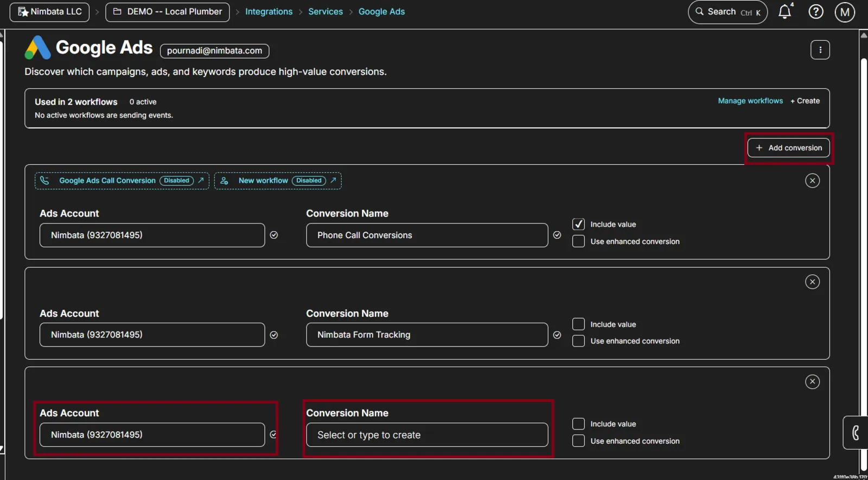The height and width of the screenshot is (480, 868).
Task: Open the Phone Call Conversions name dropdown
Action: coord(427,235)
